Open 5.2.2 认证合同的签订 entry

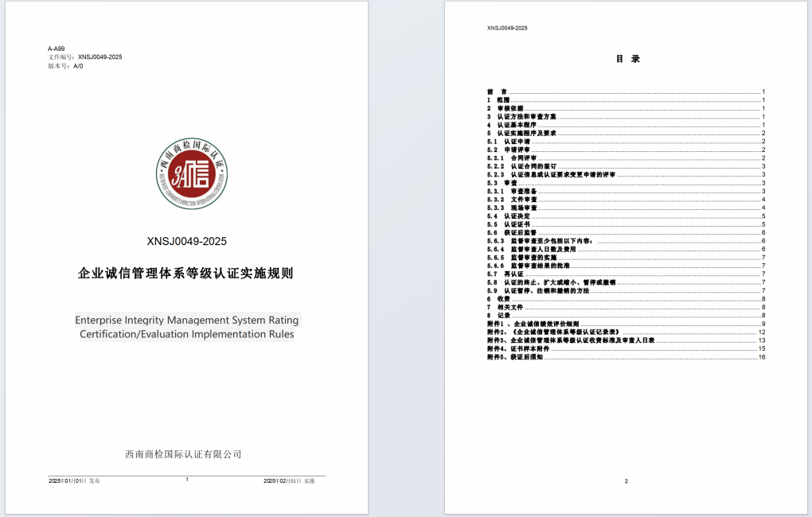tap(530, 166)
